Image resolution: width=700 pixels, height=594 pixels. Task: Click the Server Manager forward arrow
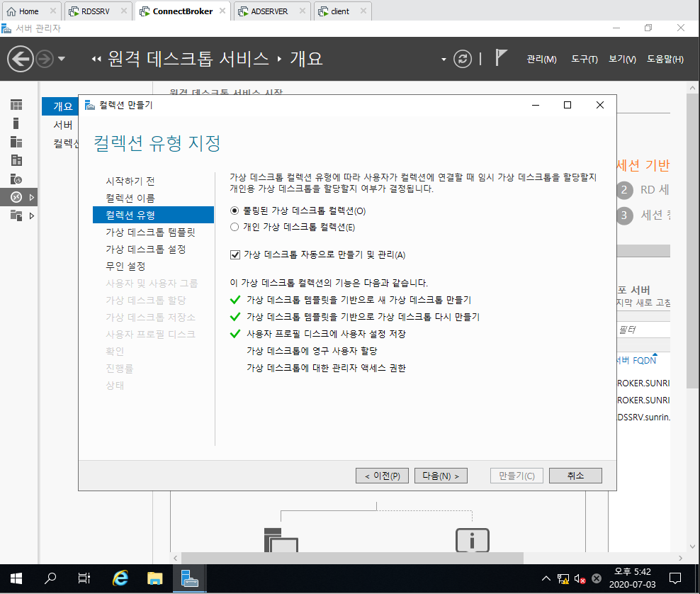(x=45, y=59)
